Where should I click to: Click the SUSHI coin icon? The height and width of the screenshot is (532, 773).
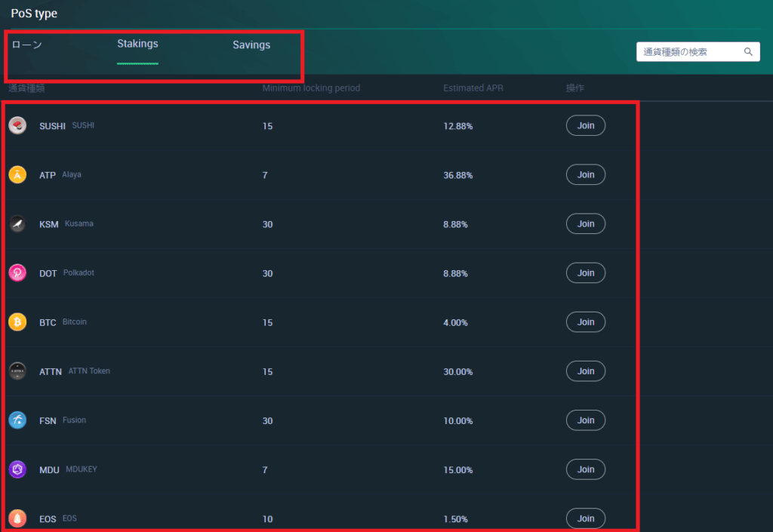pos(17,125)
